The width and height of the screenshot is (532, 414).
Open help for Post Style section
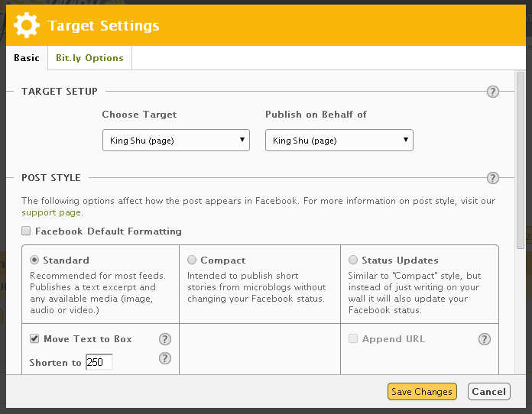click(x=493, y=178)
